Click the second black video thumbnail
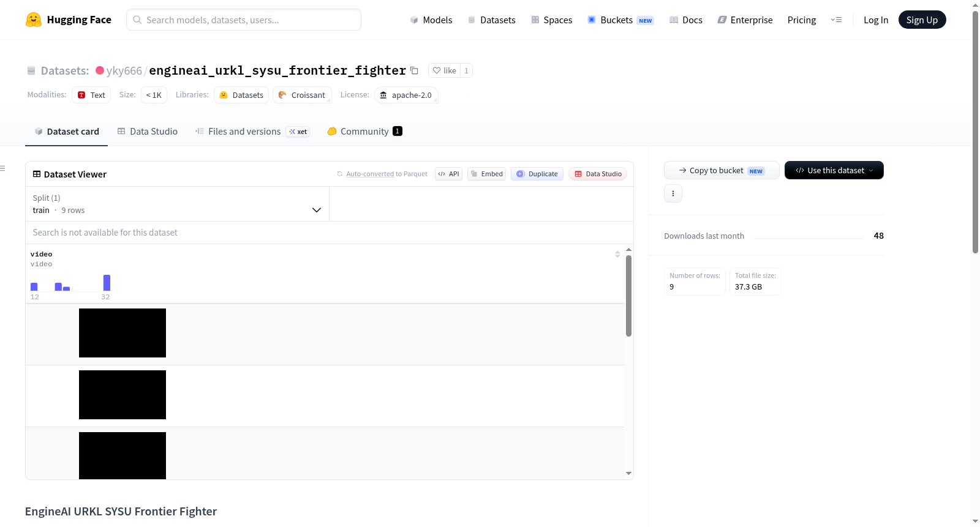The height and width of the screenshot is (527, 980). tap(123, 395)
